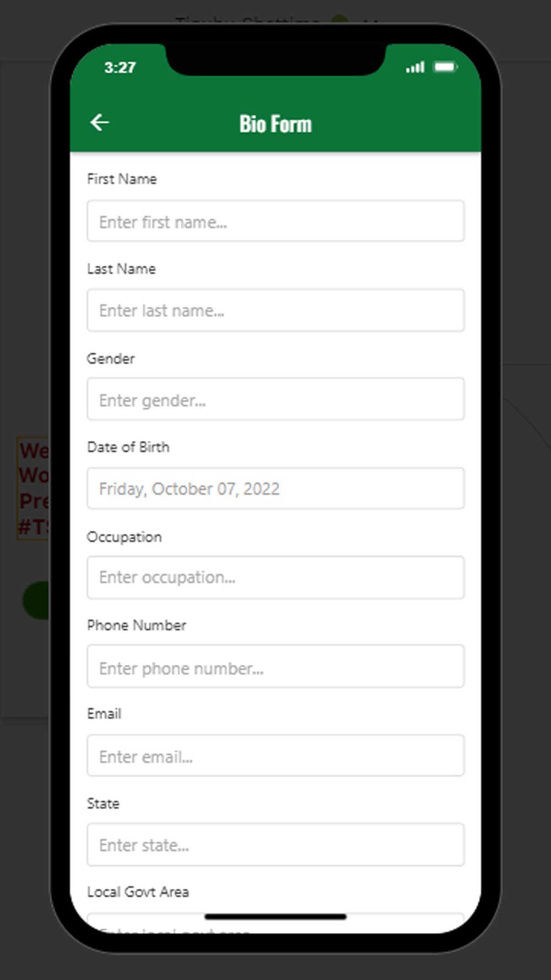Select the Gender entry field
The height and width of the screenshot is (980, 551).
pyautogui.click(x=275, y=400)
